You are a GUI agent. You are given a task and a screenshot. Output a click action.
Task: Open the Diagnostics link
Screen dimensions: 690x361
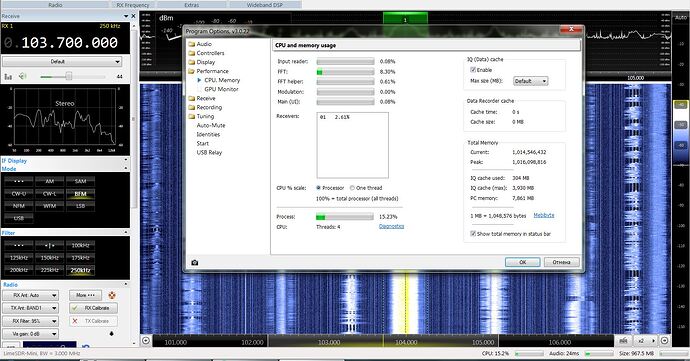click(391, 226)
